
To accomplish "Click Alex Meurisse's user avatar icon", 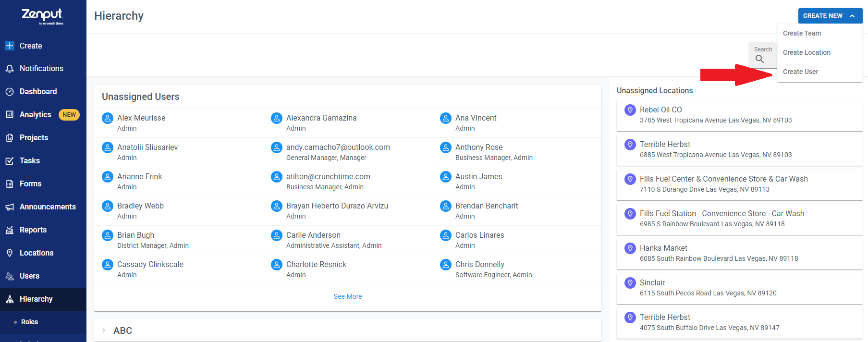I will [108, 118].
